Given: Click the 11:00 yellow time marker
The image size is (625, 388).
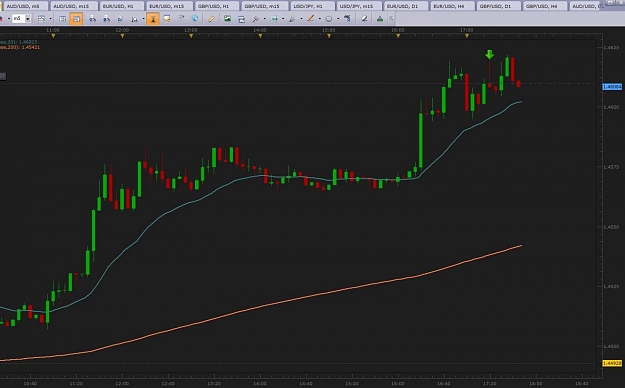Looking at the screenshot, I should click(53, 36).
